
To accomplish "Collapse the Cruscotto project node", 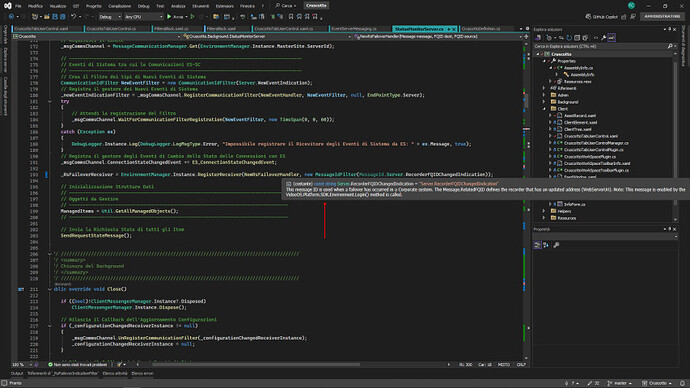I will point(538,54).
